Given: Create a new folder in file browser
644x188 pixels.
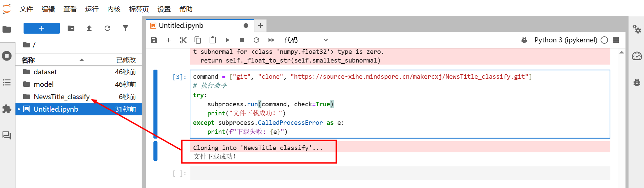Looking at the screenshot, I should tap(71, 28).
